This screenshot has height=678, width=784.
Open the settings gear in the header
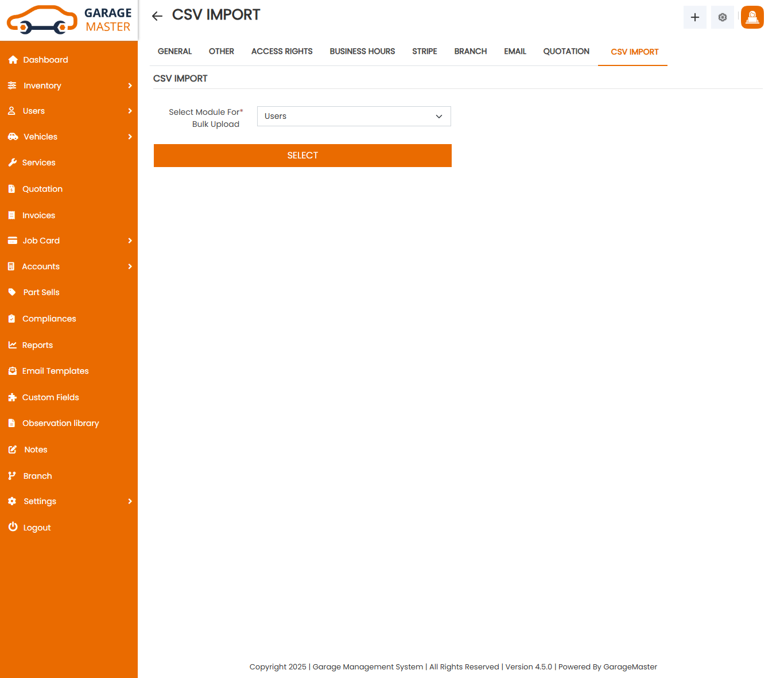click(x=722, y=17)
